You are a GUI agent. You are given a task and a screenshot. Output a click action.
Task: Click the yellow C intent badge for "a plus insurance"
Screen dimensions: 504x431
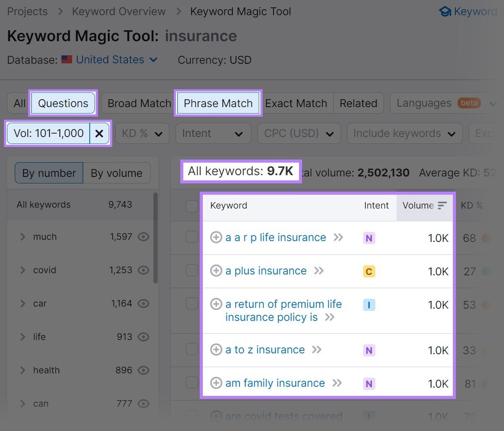coord(369,271)
